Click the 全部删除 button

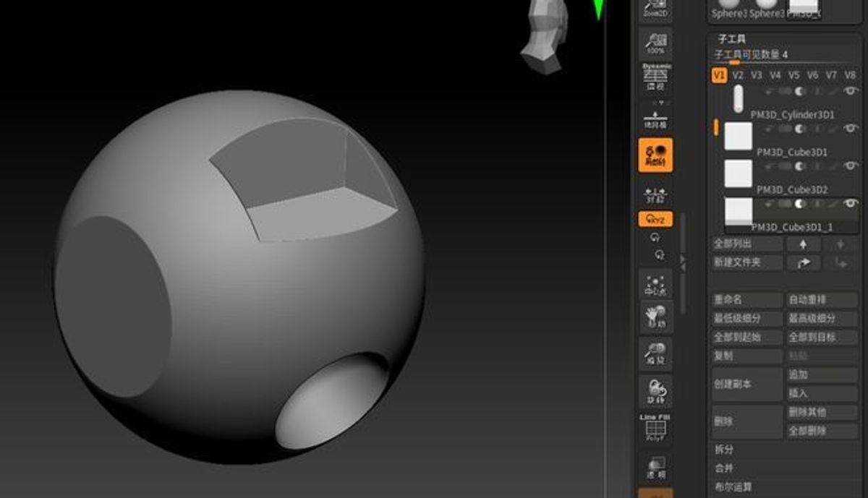[x=822, y=432]
